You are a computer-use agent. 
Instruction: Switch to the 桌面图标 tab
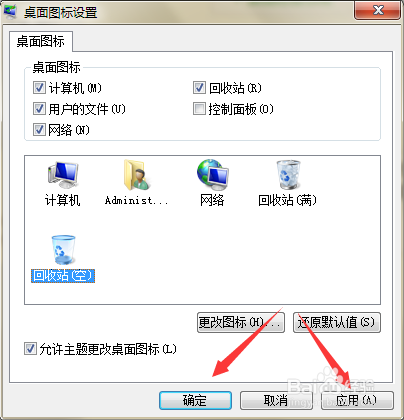[41, 41]
